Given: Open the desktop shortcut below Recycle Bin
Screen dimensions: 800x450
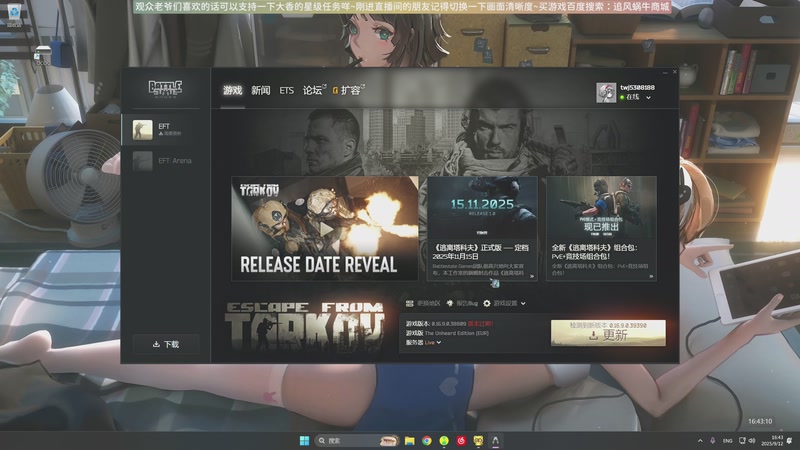Looking at the screenshot, I should click(x=42, y=55).
